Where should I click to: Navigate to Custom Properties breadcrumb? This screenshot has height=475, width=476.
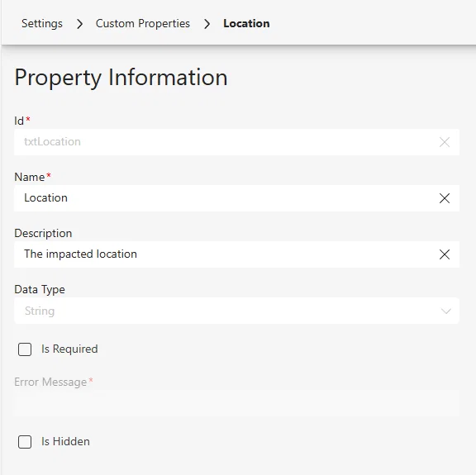(143, 24)
